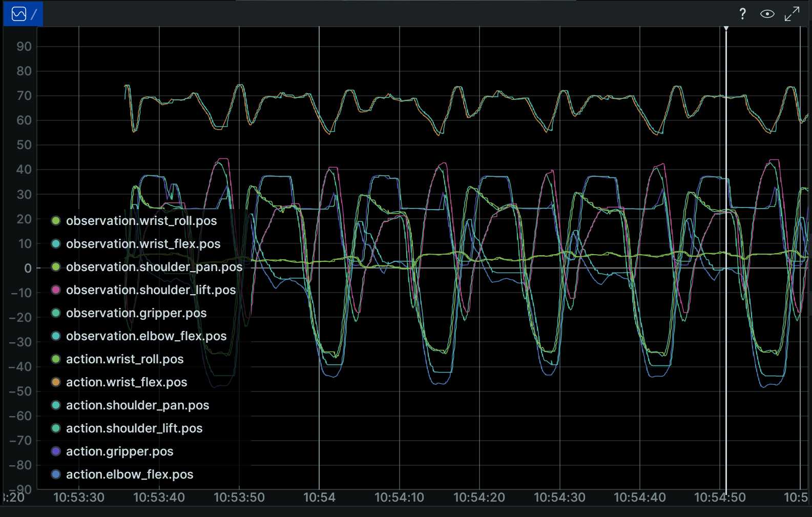Toggle observation.wrist_flex.pos series in legend
The height and width of the screenshot is (517, 812).
pos(136,244)
